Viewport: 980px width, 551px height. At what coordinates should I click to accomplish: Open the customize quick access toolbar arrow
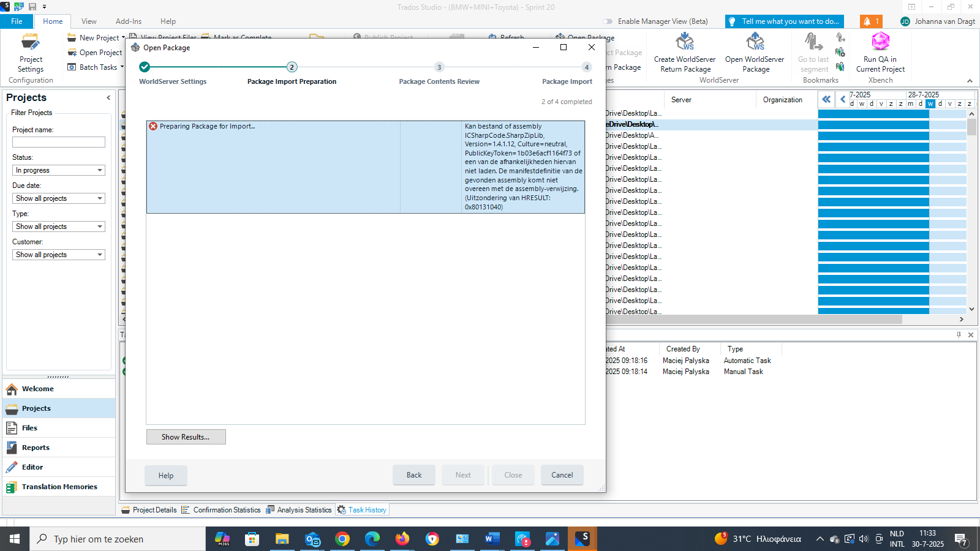(x=44, y=7)
